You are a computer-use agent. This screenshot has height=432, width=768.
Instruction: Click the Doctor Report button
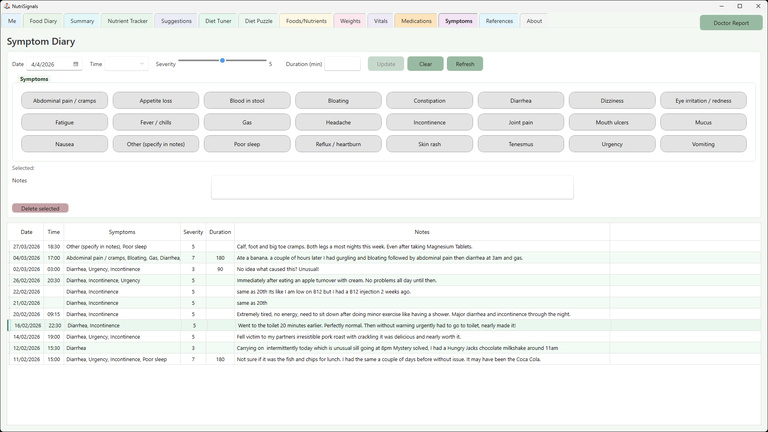(731, 23)
